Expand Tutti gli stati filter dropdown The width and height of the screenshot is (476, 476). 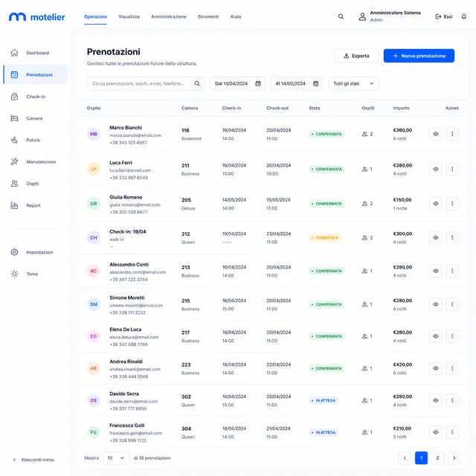pos(354,83)
